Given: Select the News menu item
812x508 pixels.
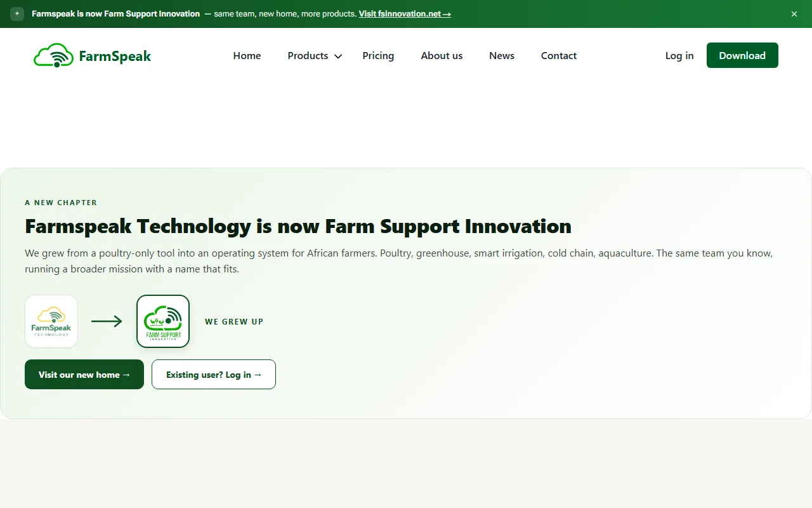Looking at the screenshot, I should pyautogui.click(x=502, y=56).
